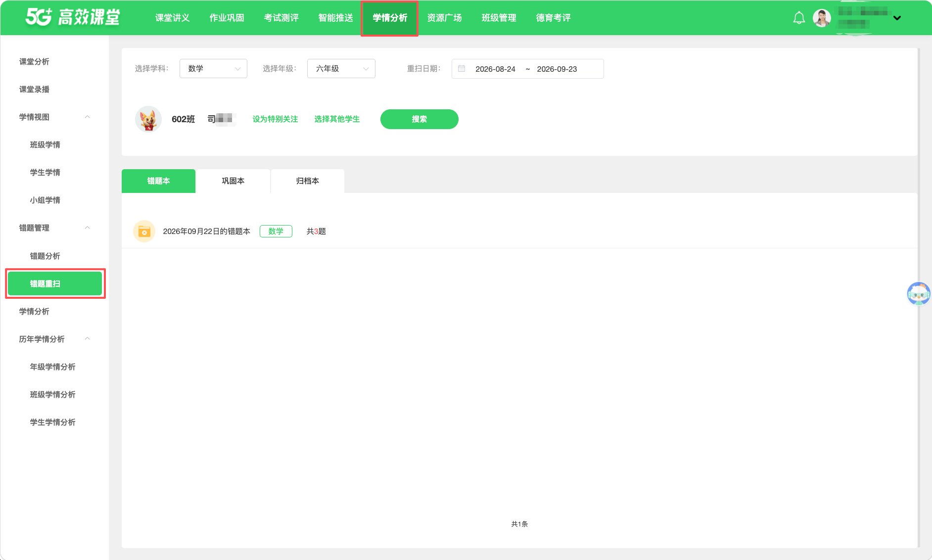Open 2026年09月22日的错题本 entry
932x560 pixels.
point(207,232)
